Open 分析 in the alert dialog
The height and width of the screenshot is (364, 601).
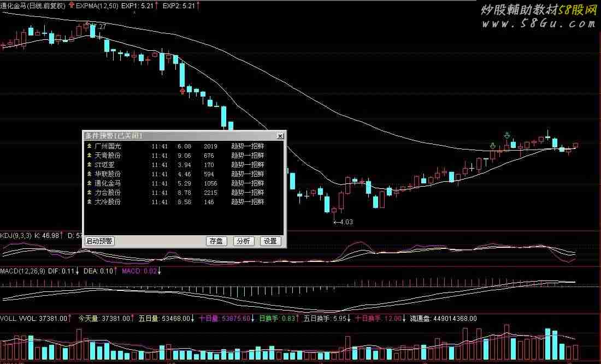[243, 241]
